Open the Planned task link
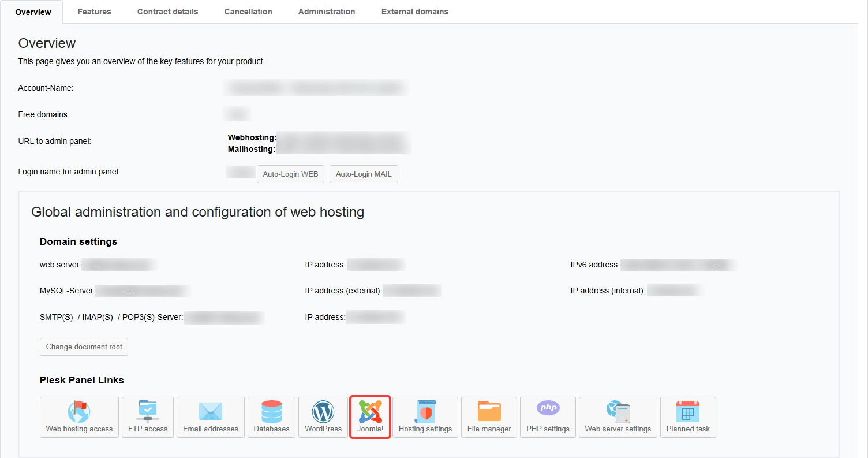The height and width of the screenshot is (458, 868). [688, 417]
